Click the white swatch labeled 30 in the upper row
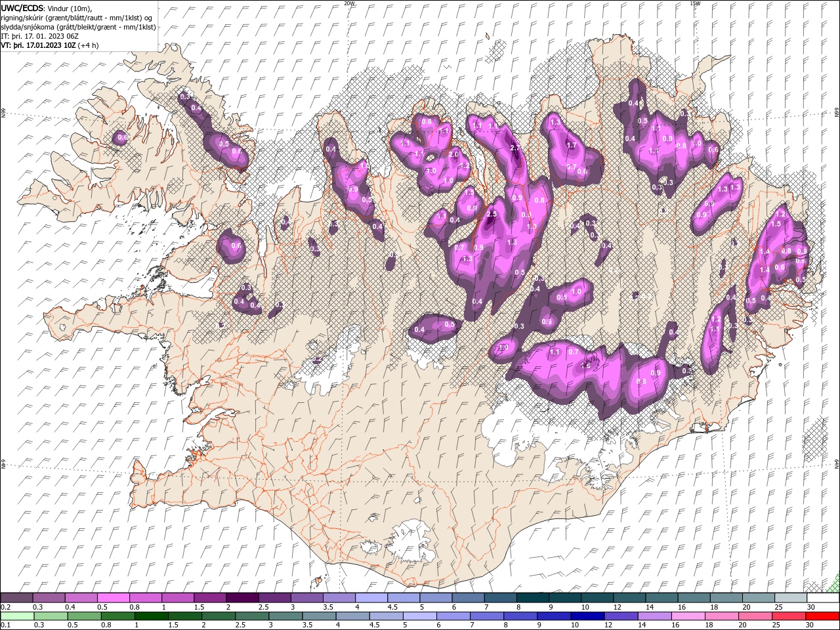Image resolution: width=840 pixels, height=630 pixels. tap(823, 598)
